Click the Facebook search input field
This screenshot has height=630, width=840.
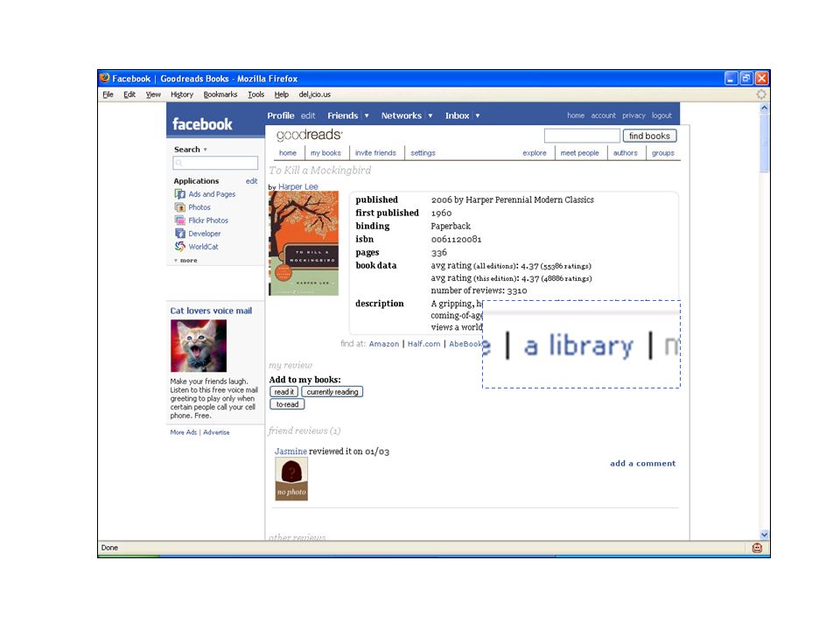click(215, 163)
